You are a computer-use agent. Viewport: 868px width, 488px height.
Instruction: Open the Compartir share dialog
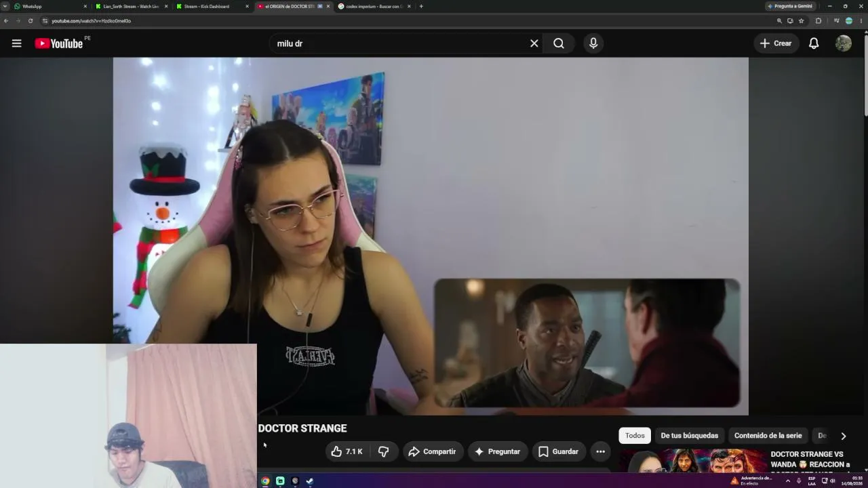tap(433, 451)
